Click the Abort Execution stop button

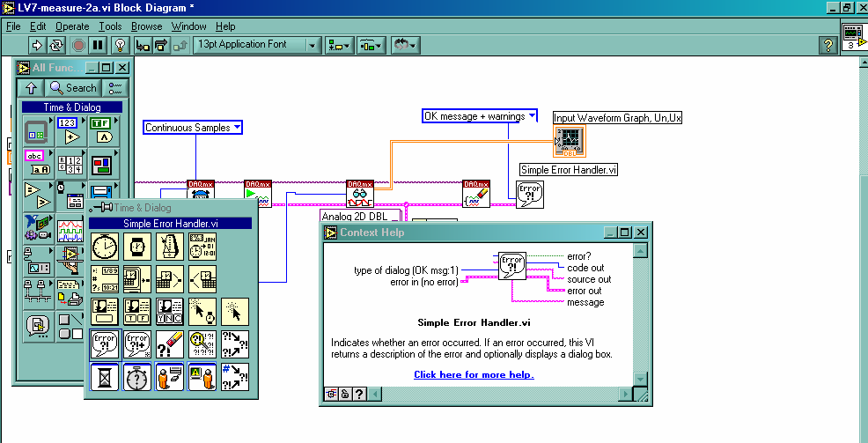[79, 45]
